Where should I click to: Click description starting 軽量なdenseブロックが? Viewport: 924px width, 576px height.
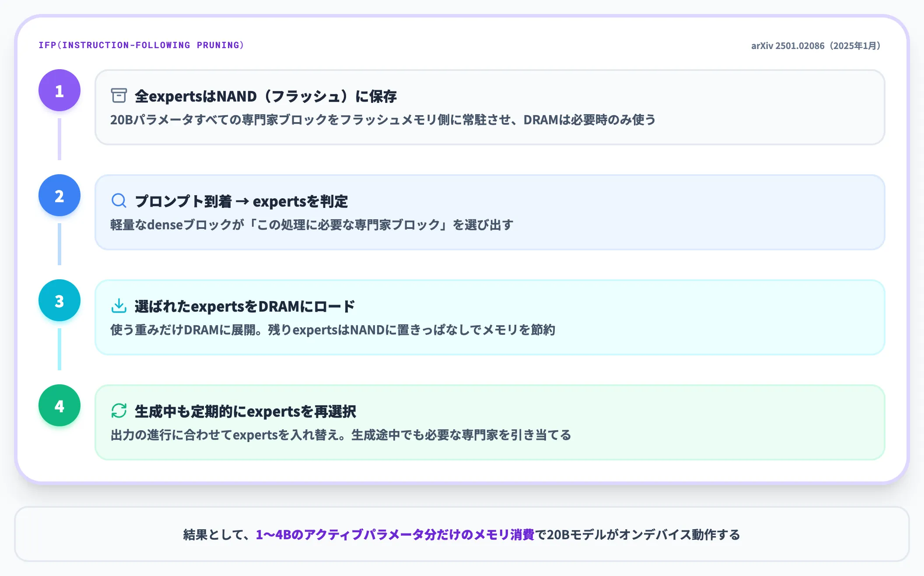click(311, 225)
